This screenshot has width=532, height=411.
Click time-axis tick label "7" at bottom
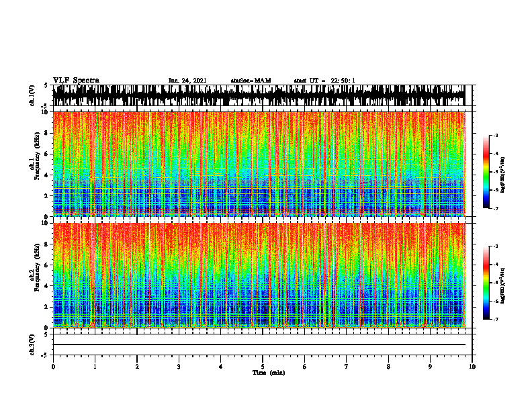click(x=347, y=367)
